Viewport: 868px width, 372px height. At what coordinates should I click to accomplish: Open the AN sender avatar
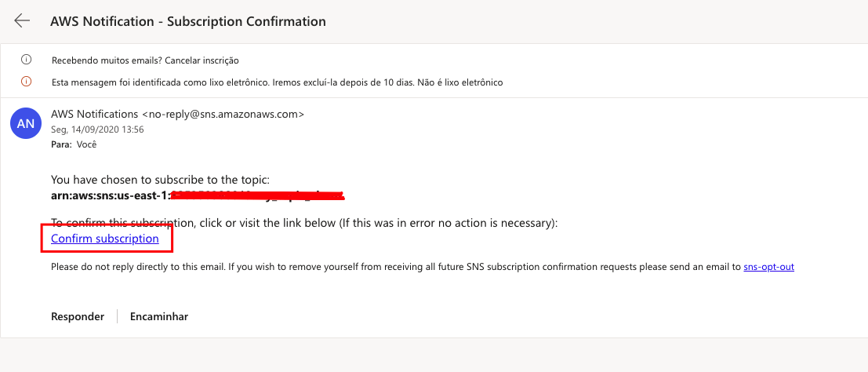click(25, 124)
